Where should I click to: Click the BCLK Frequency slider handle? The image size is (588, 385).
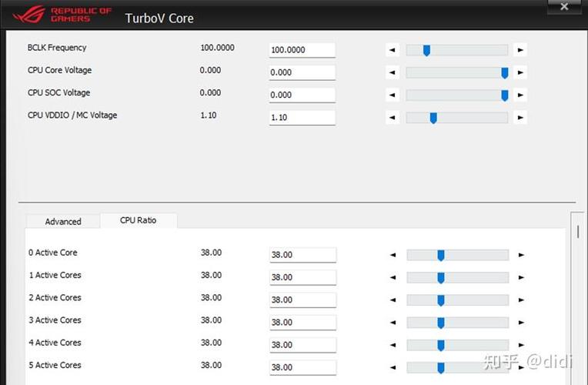tap(426, 50)
